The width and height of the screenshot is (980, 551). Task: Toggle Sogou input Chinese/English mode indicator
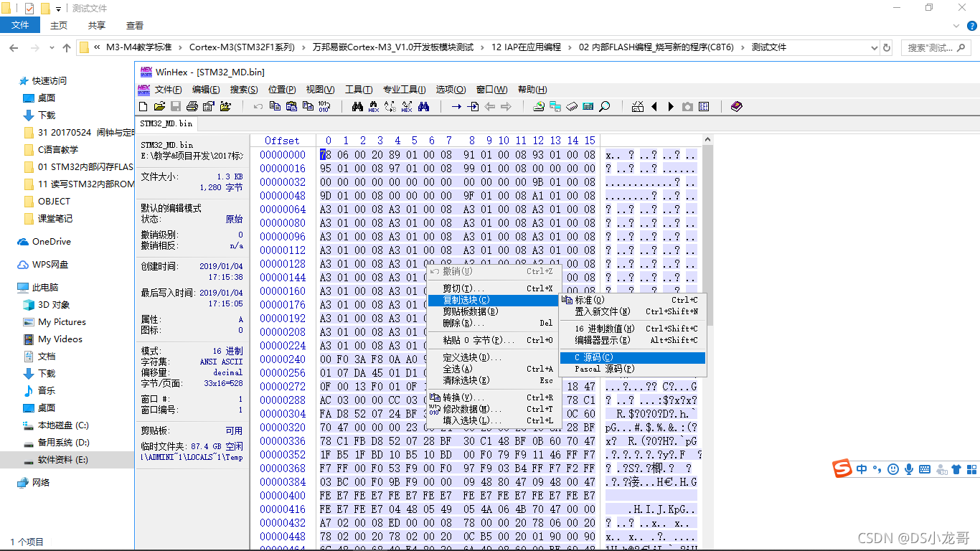click(861, 469)
